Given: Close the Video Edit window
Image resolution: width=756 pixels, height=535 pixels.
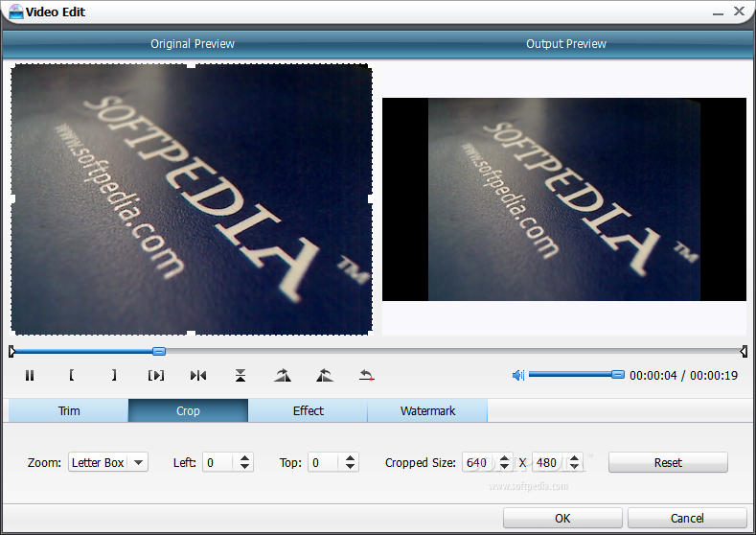Looking at the screenshot, I should click(x=739, y=12).
